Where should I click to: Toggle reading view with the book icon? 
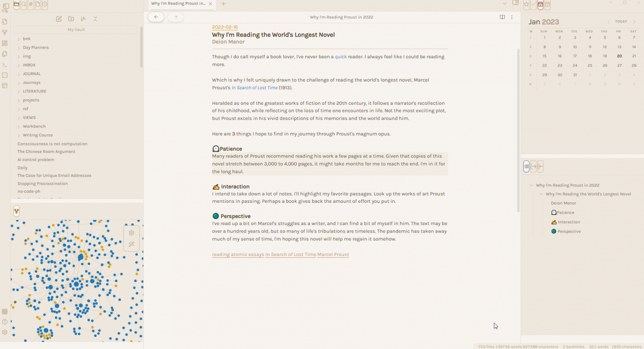coord(502,17)
